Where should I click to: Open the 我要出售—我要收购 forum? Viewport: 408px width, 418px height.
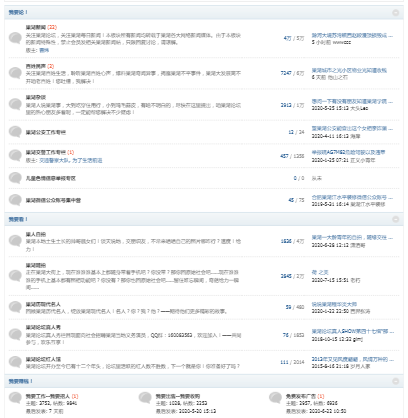point(178,396)
